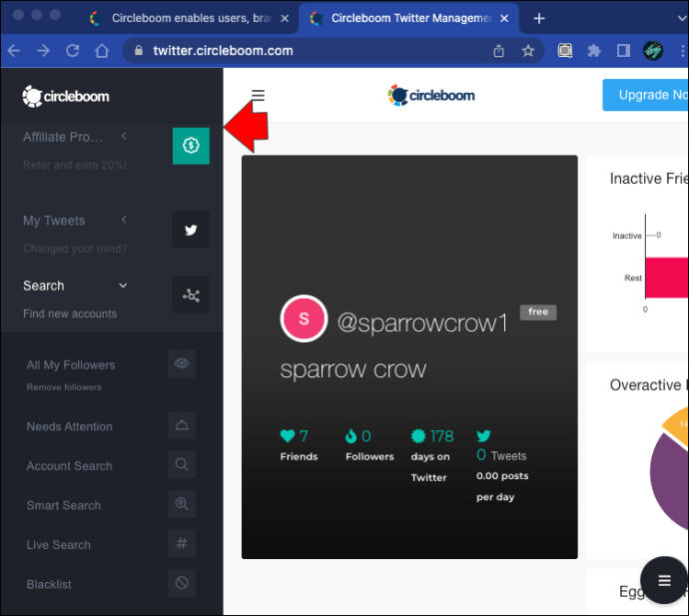Click the share icon in address bar

point(498,51)
